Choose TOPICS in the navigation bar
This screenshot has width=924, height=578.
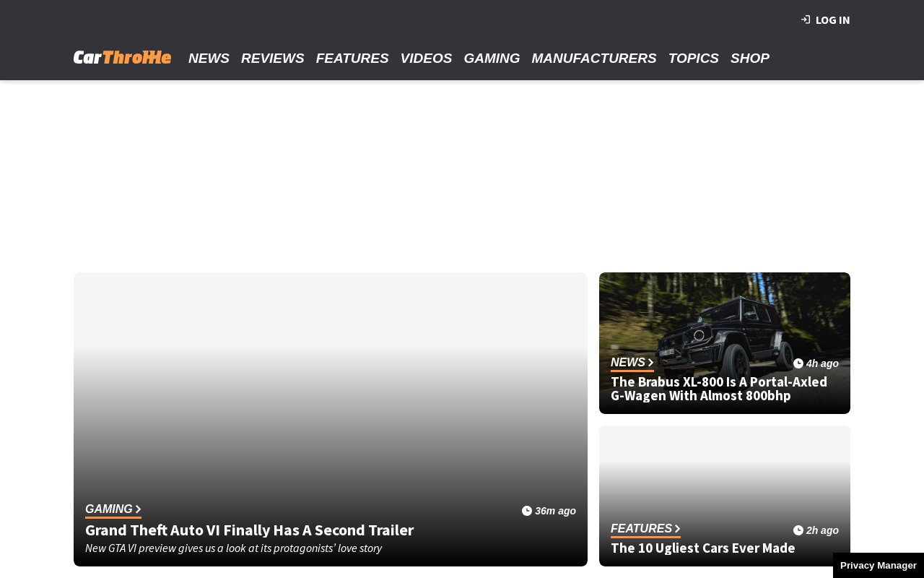694,59
